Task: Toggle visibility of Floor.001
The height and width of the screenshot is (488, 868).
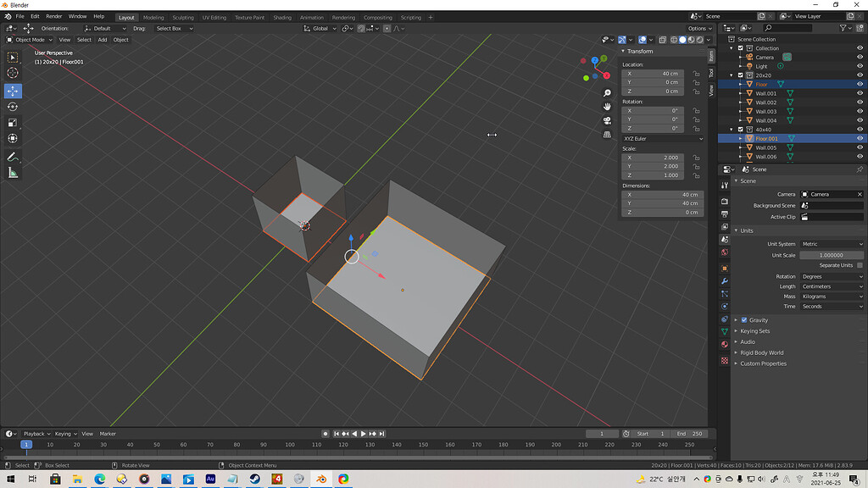Action: pyautogui.click(x=860, y=138)
